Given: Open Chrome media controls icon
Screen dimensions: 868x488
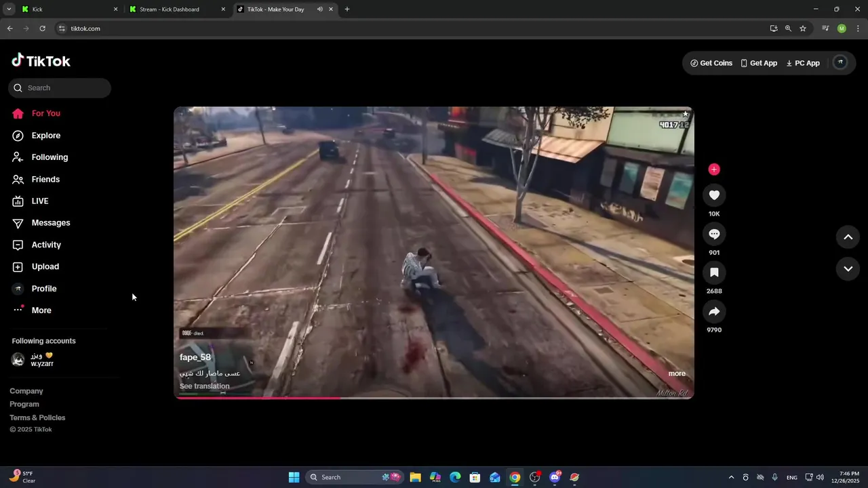Looking at the screenshot, I should coord(825,28).
